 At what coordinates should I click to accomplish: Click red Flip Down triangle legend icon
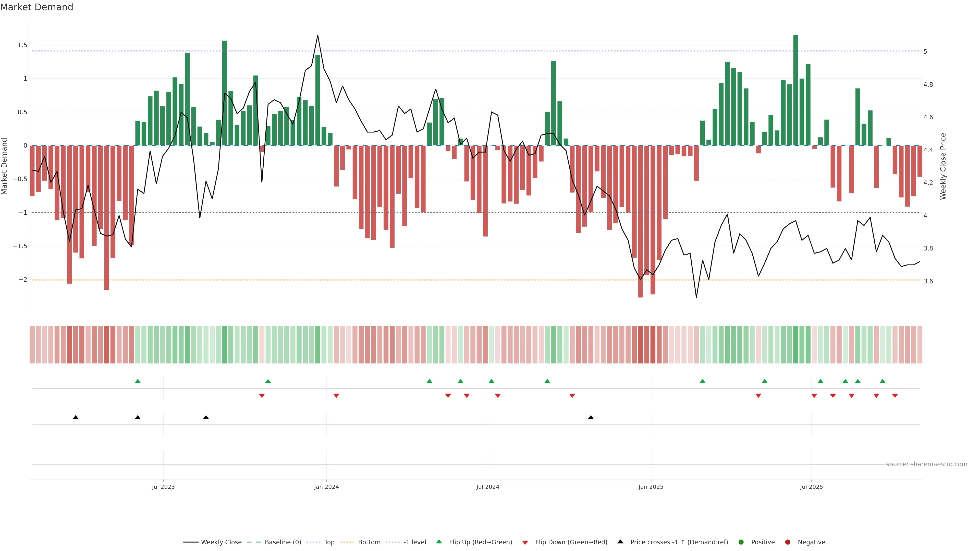(x=525, y=542)
